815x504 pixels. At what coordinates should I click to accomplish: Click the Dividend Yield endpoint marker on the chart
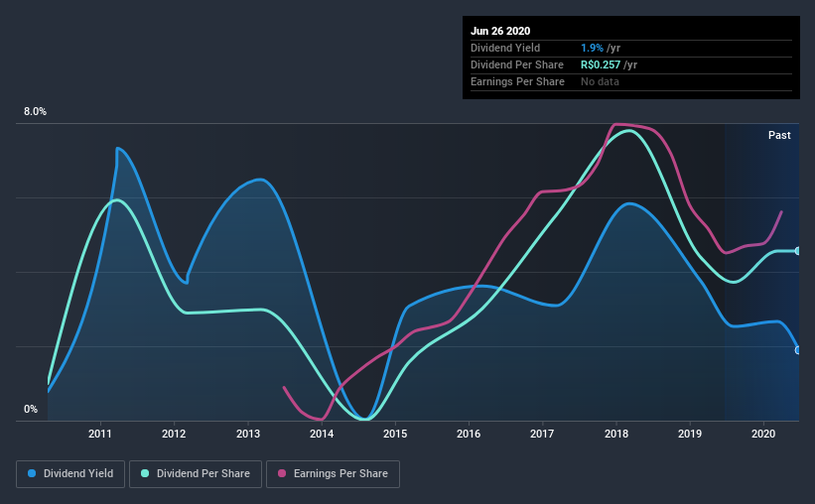[x=798, y=350]
